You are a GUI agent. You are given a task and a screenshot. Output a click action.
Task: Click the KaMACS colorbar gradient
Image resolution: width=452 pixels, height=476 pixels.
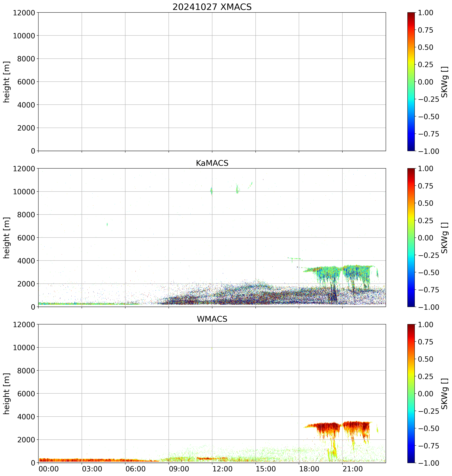[411, 238]
